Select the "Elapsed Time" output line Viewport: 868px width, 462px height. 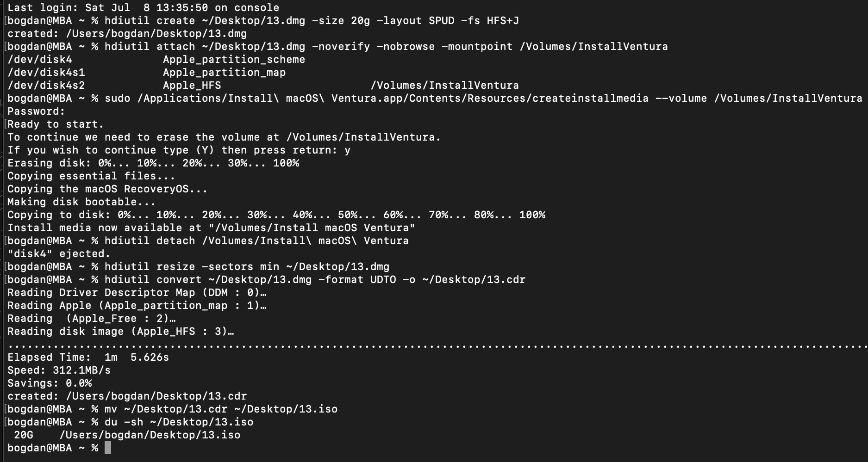point(88,357)
